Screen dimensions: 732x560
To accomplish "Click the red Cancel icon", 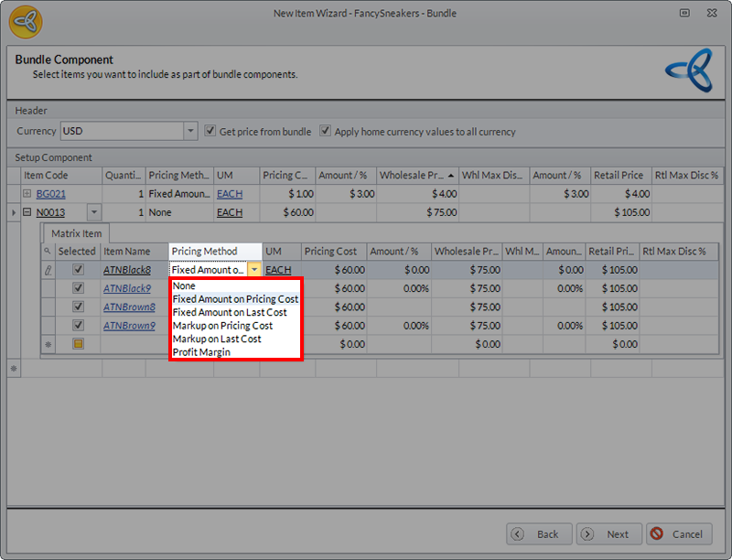I will (x=656, y=534).
